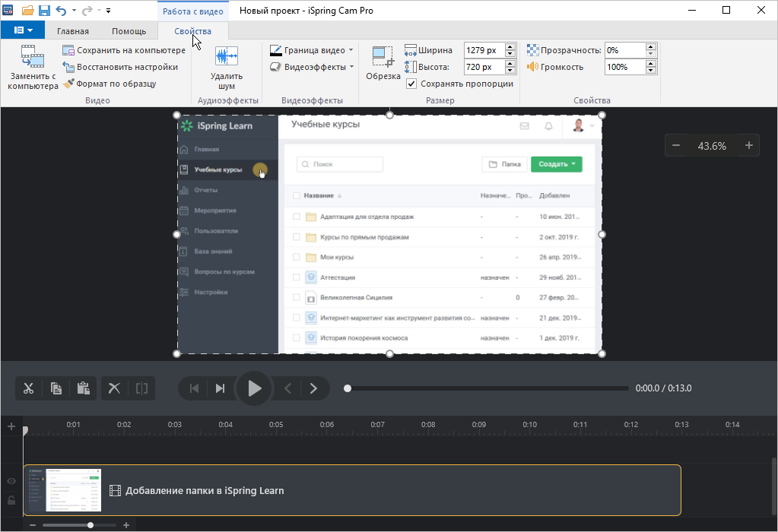
Task: Click Заменить с компьютера button
Action: [33, 68]
